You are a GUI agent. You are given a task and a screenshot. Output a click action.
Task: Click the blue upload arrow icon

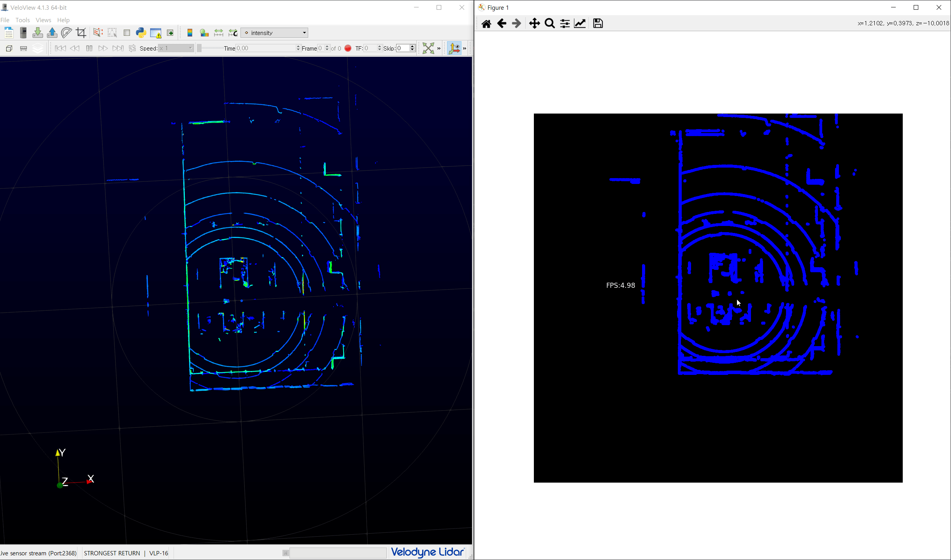(52, 33)
